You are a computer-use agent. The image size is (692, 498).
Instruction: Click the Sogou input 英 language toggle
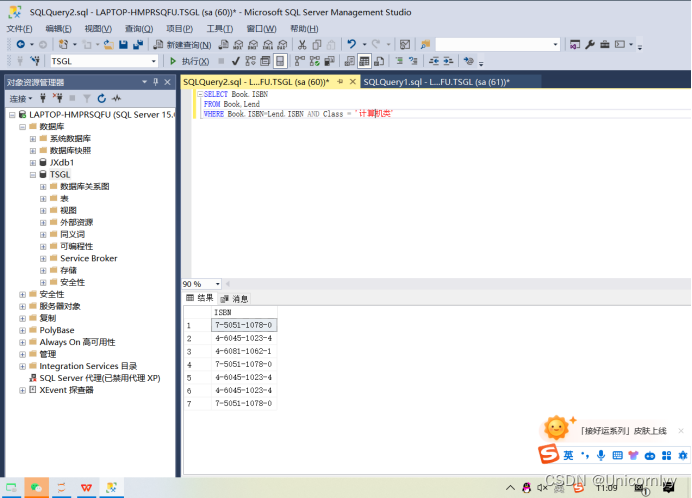tap(568, 456)
